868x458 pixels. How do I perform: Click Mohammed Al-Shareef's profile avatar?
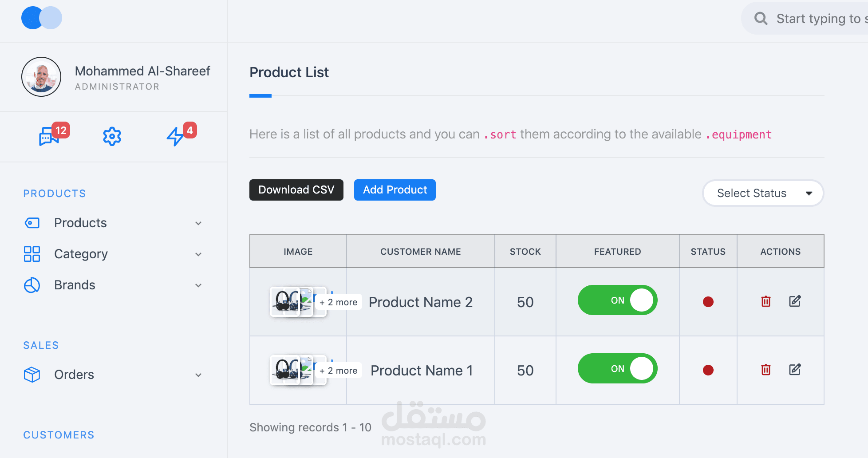click(x=41, y=77)
